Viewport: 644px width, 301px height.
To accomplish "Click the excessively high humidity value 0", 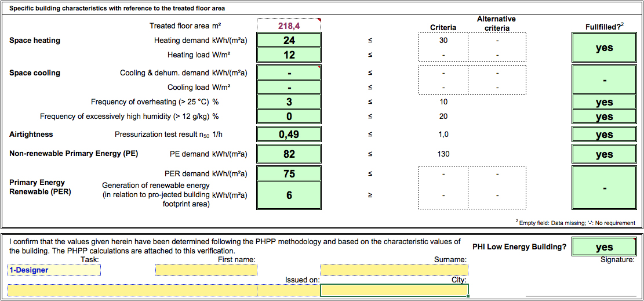I will (289, 117).
